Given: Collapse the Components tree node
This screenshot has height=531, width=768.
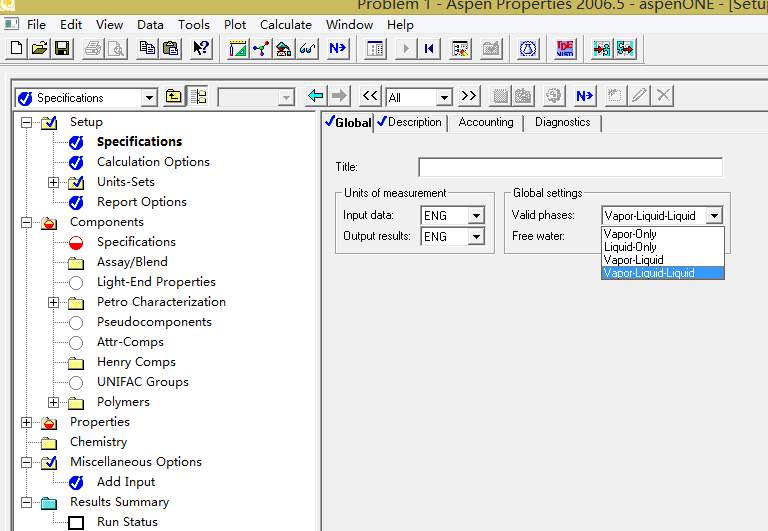Looking at the screenshot, I should click(26, 222).
